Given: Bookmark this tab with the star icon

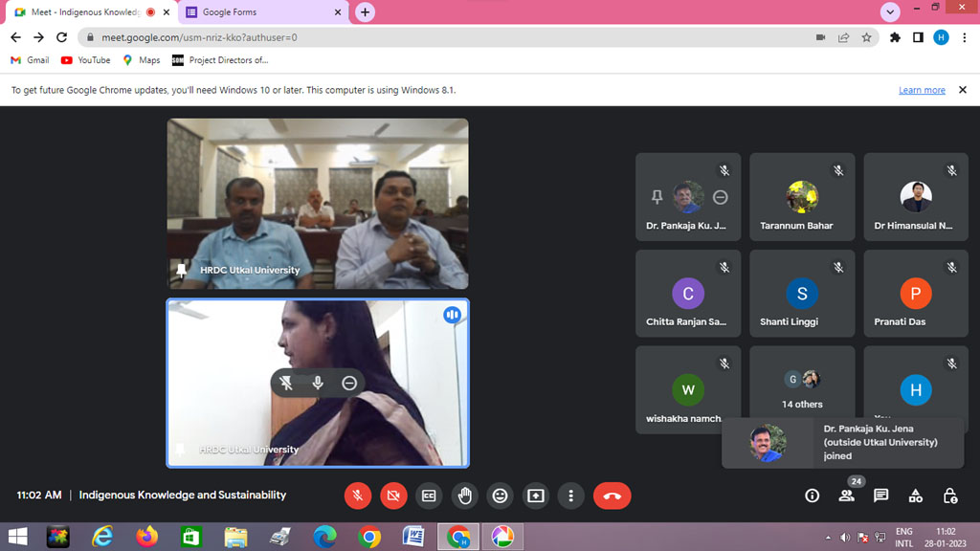Looking at the screenshot, I should (x=866, y=37).
